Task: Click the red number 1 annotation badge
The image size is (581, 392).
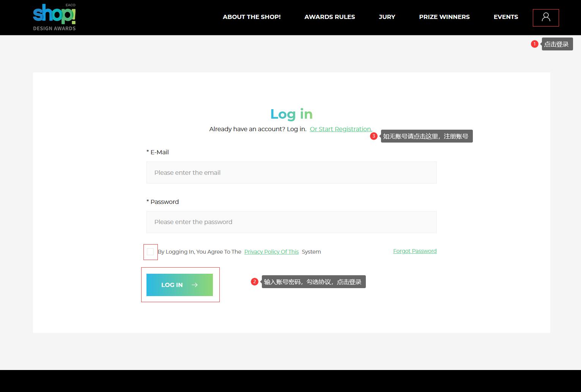Action: pos(534,44)
